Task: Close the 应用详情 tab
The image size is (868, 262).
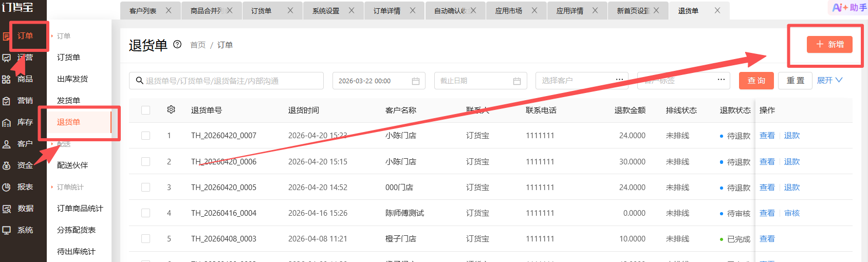Action: (x=595, y=10)
